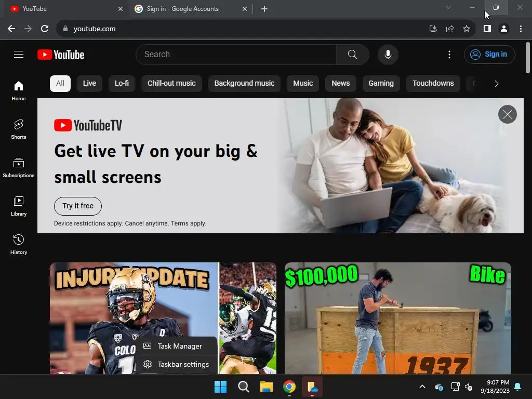Open Chrome three-dot menu
Screen dimensions: 532x399
click(x=521, y=29)
